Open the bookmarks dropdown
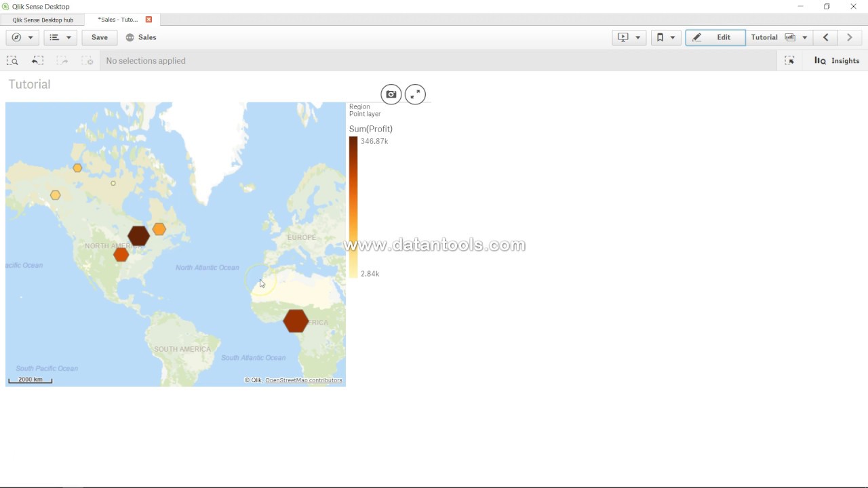This screenshot has width=868, height=488. click(x=665, y=37)
